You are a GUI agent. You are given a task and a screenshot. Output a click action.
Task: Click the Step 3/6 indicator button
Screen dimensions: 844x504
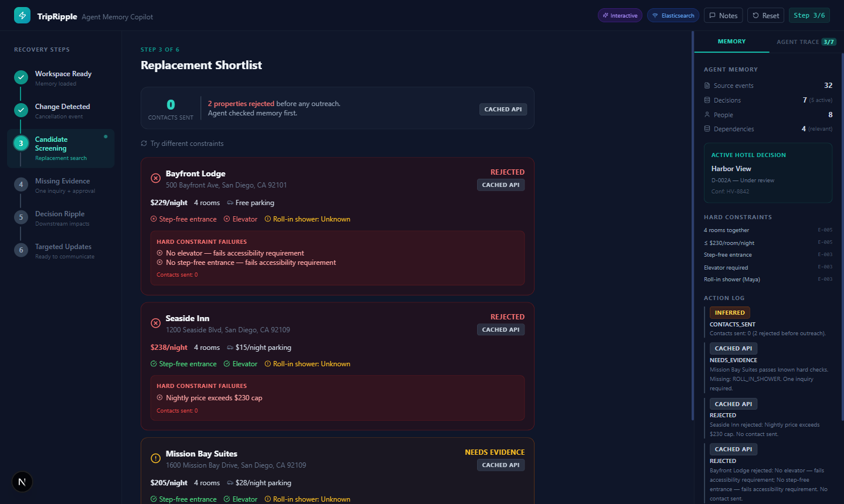coord(809,16)
